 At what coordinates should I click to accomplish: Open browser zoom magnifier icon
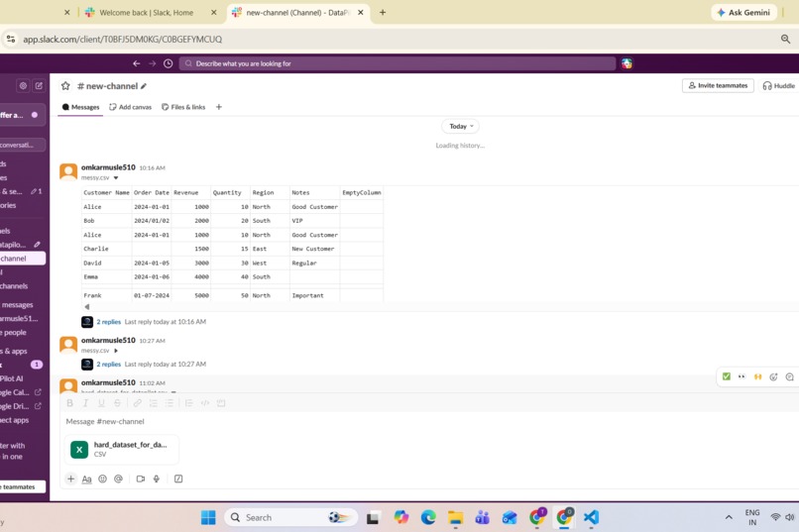tap(785, 40)
